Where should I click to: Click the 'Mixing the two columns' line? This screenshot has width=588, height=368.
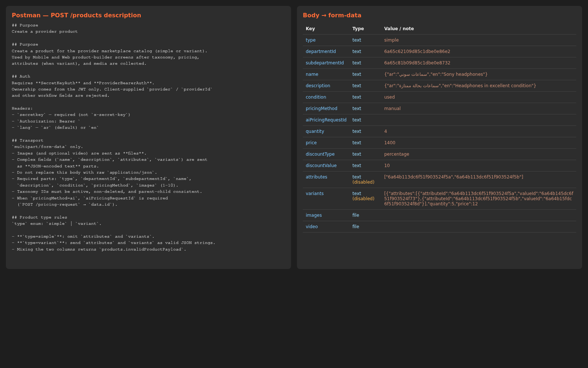tap(99, 250)
